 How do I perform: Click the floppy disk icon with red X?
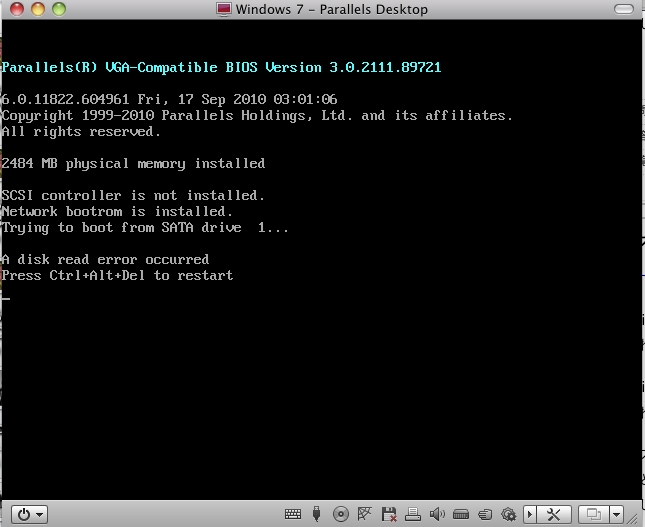point(389,514)
